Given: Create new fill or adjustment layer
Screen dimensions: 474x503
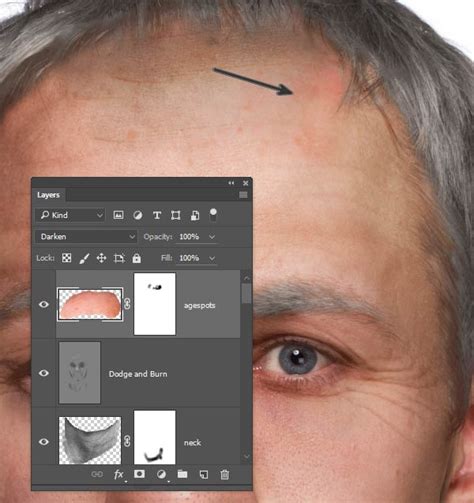Looking at the screenshot, I should point(161,474).
